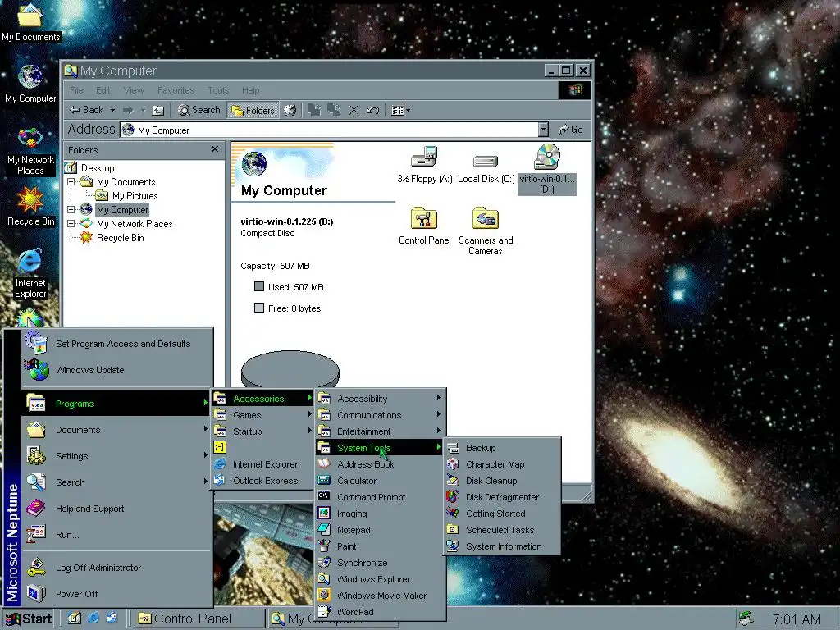This screenshot has height=630, width=840.
Task: Click Log Off Administrator
Action: pyautogui.click(x=116, y=568)
